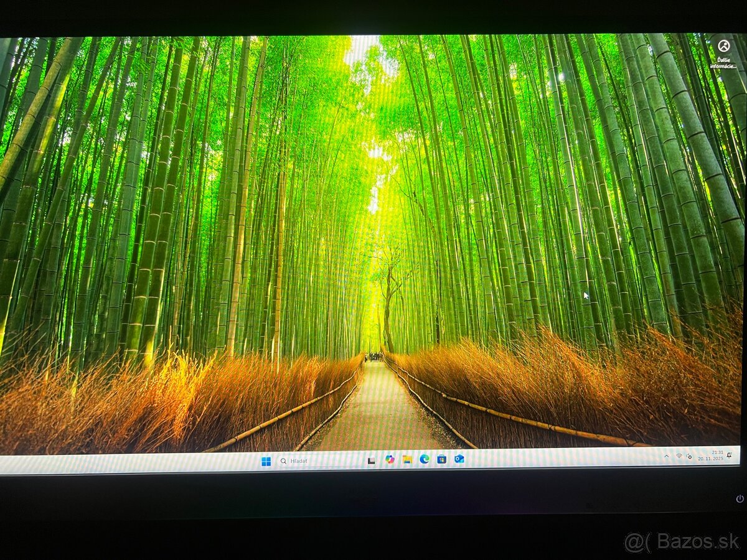Open Task View on the taskbar
Viewport: 747px width, 560px height.
[372, 460]
